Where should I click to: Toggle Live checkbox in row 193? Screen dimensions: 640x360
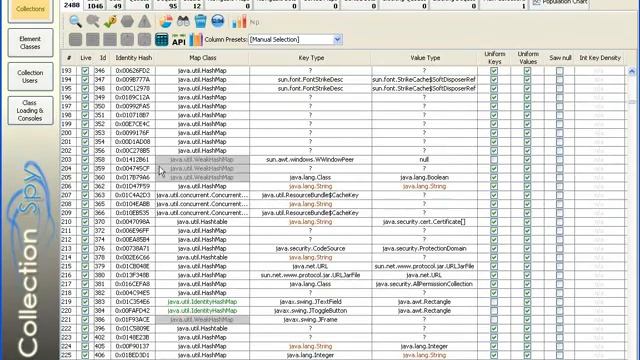(85, 71)
